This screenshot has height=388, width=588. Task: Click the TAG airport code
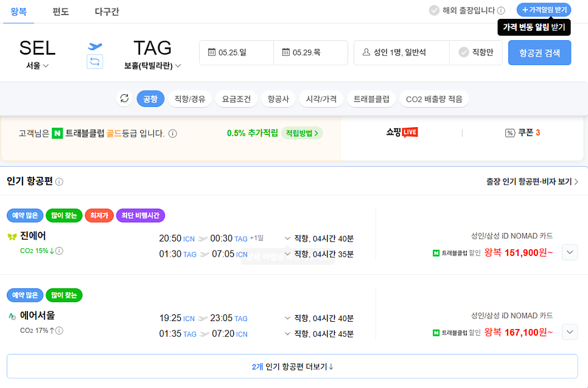click(152, 48)
